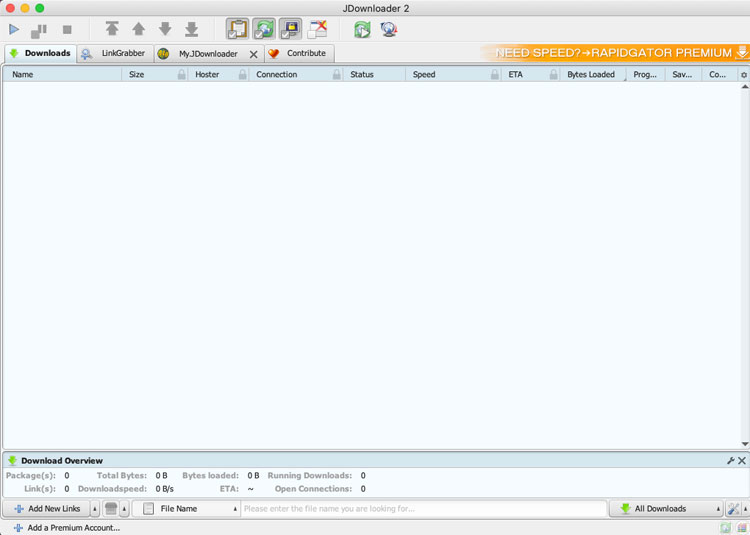Toggle auto reconnect button

(264, 29)
